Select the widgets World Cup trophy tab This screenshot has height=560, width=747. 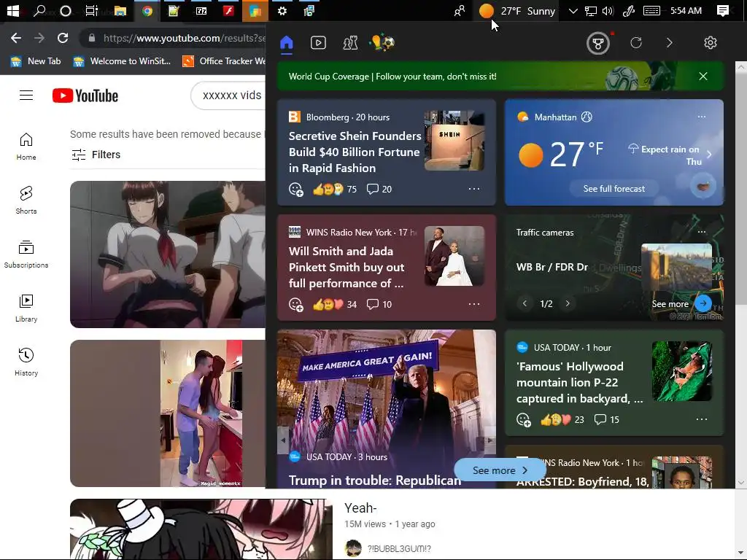click(x=382, y=43)
